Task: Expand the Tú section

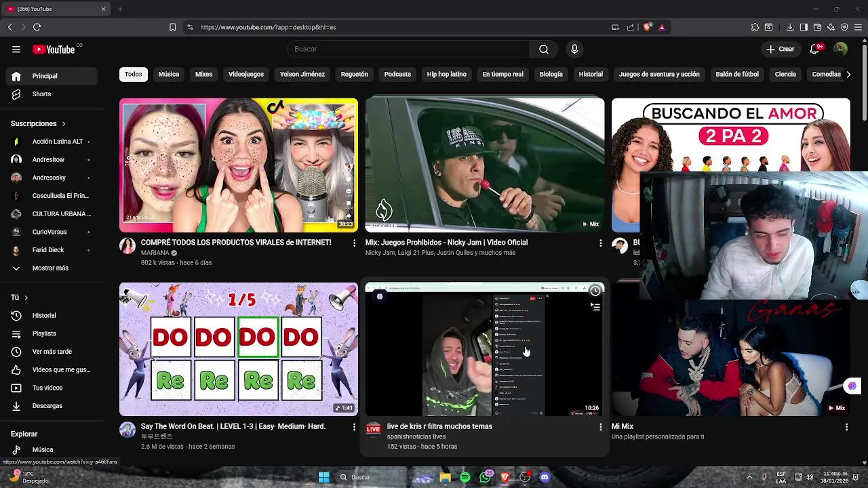Action: (20, 298)
